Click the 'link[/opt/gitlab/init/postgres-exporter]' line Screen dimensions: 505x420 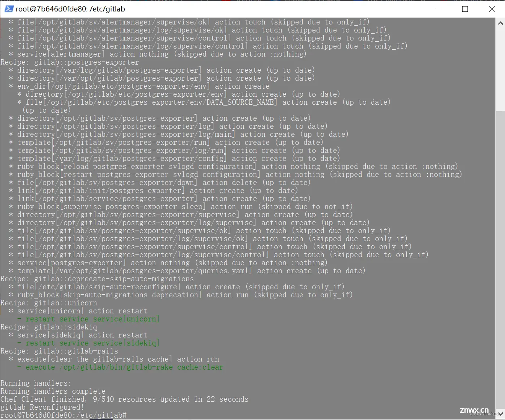(x=153, y=191)
